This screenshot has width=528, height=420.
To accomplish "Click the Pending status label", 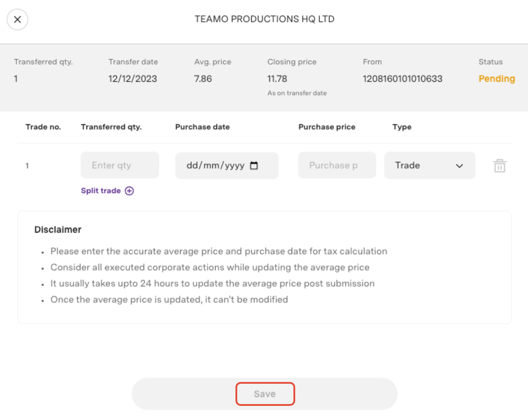I will [497, 79].
